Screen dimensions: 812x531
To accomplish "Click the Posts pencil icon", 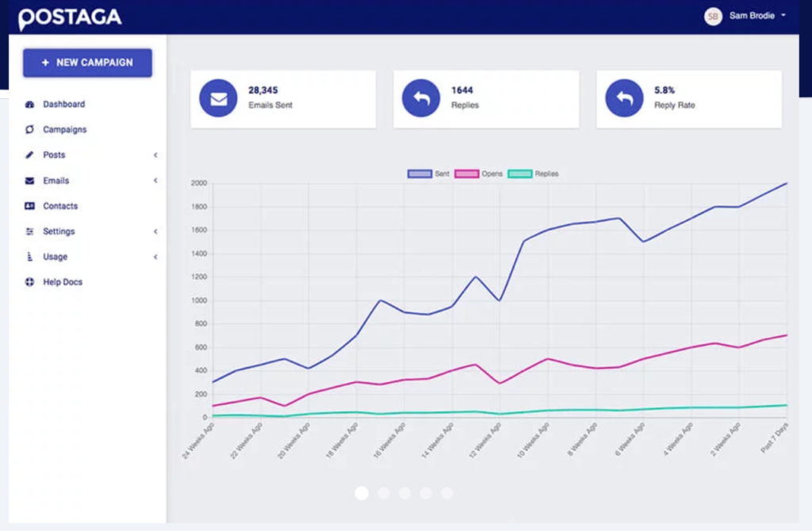I will tap(29, 155).
